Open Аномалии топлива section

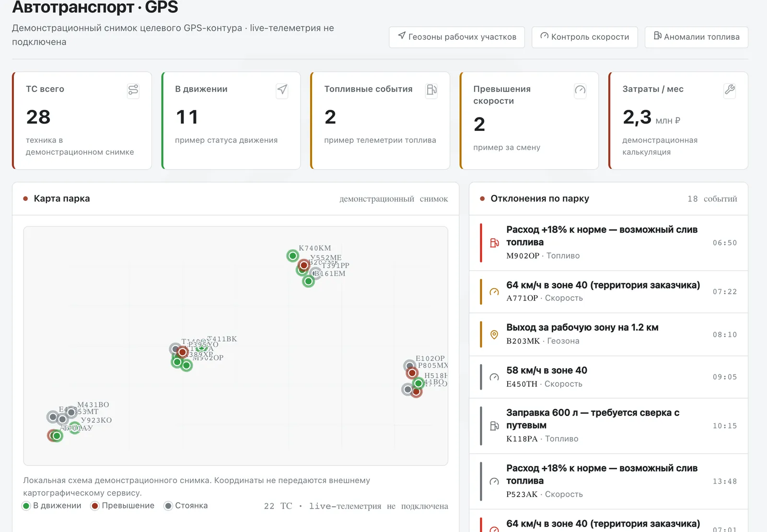(697, 37)
